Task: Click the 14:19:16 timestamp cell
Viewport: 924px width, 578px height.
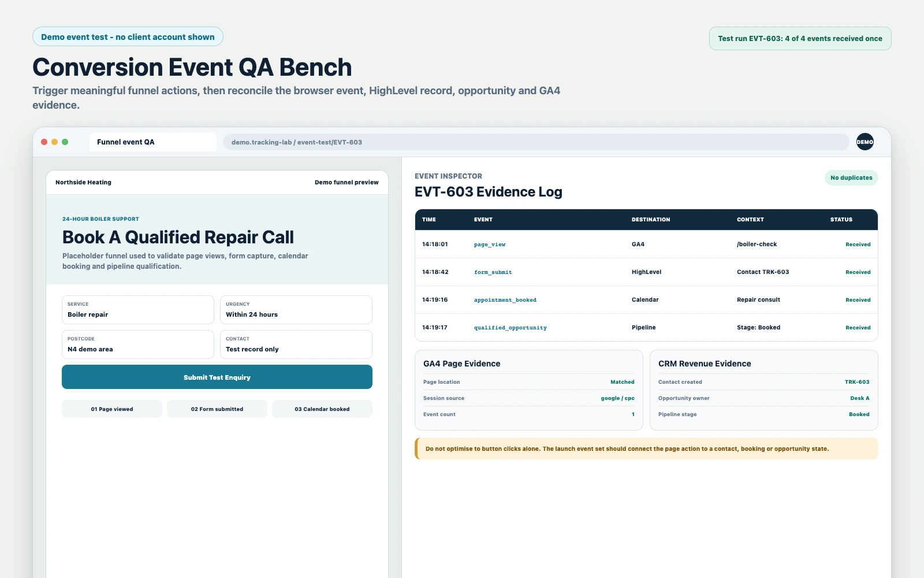Action: (435, 299)
